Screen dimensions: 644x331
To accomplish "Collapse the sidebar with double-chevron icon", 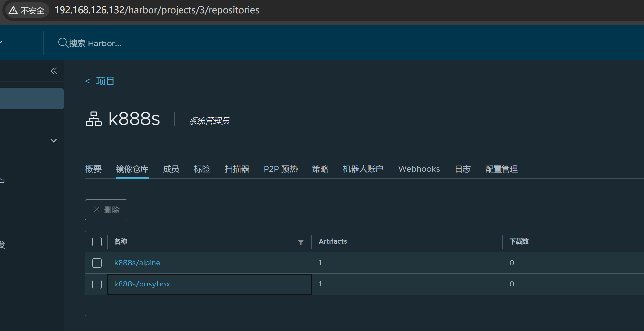I will point(54,71).
